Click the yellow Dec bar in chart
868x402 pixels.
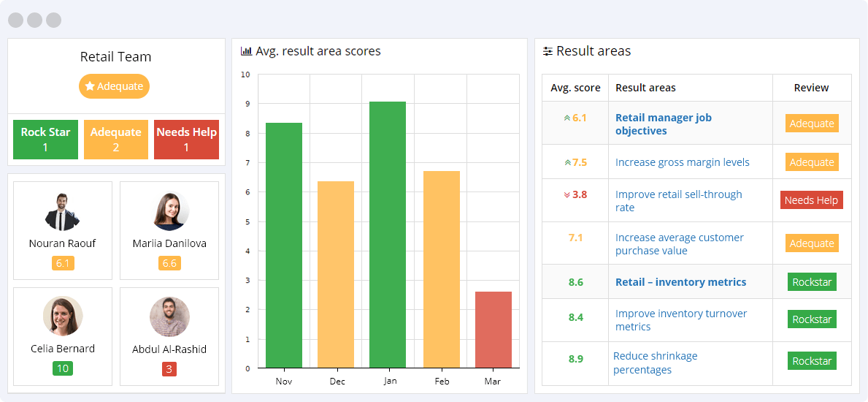(x=336, y=275)
